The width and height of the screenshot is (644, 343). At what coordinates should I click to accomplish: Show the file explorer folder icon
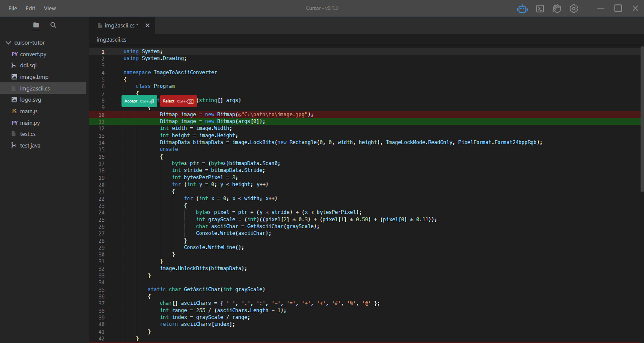(36, 25)
